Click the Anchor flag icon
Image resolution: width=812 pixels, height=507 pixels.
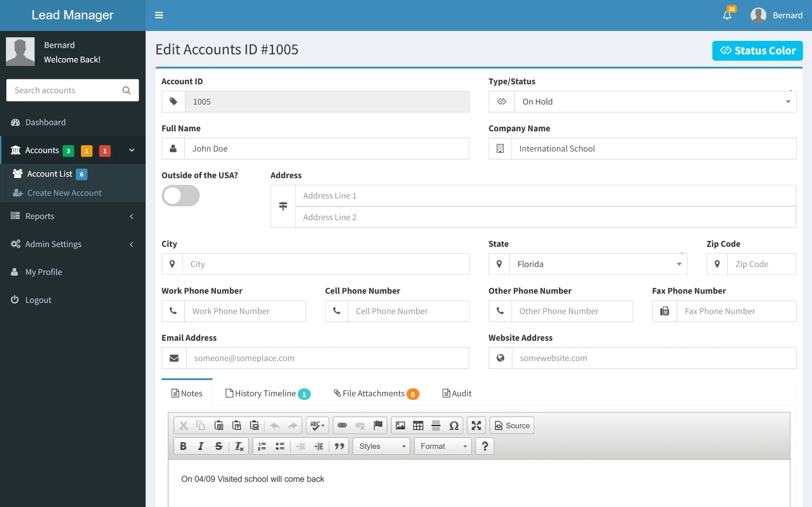click(x=378, y=425)
